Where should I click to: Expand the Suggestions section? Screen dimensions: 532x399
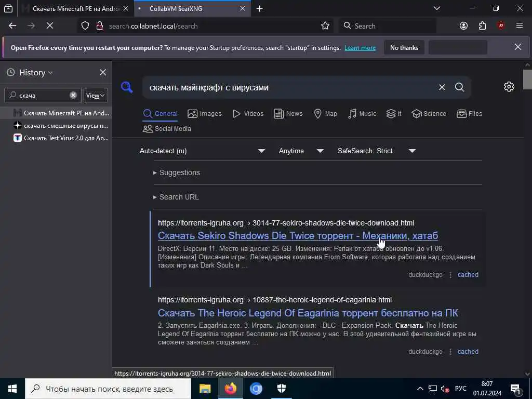(177, 172)
